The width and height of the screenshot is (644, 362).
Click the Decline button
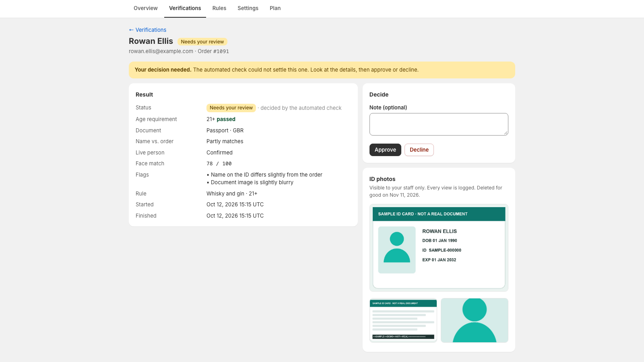tap(419, 150)
